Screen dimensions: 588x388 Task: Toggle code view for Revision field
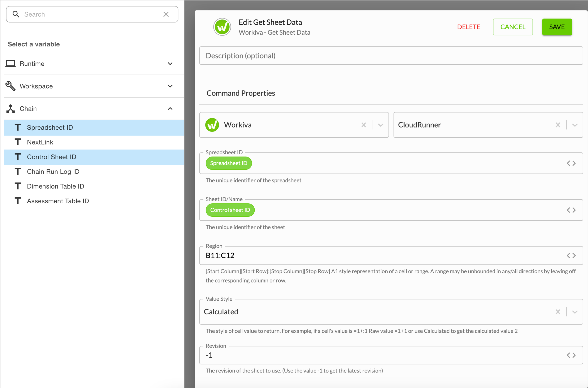(x=571, y=355)
